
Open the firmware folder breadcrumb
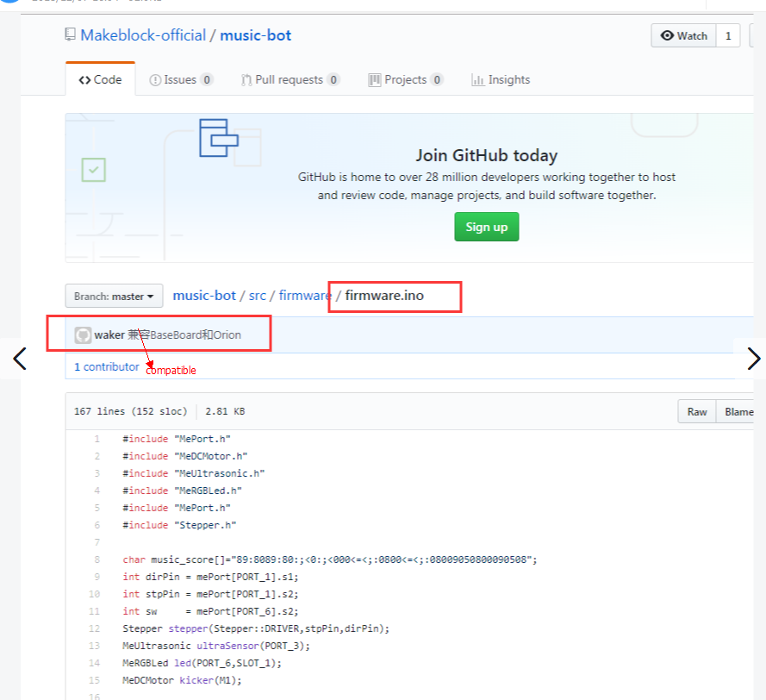coord(304,296)
